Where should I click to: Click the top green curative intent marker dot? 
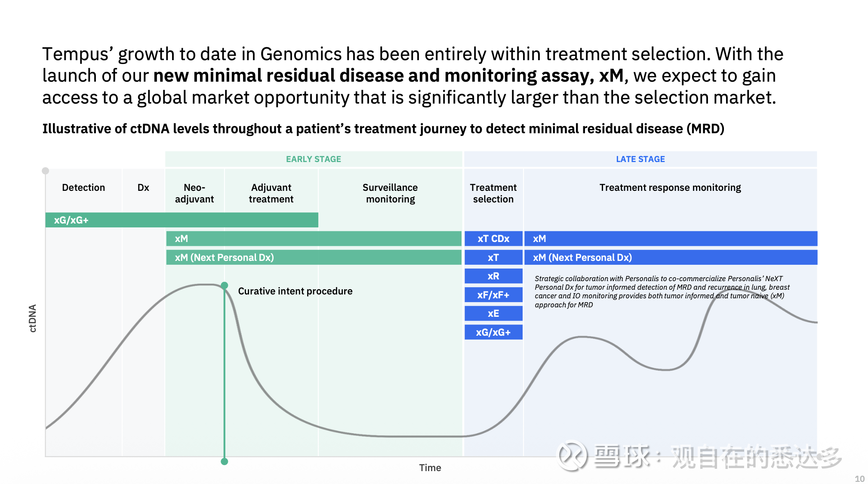tap(225, 285)
